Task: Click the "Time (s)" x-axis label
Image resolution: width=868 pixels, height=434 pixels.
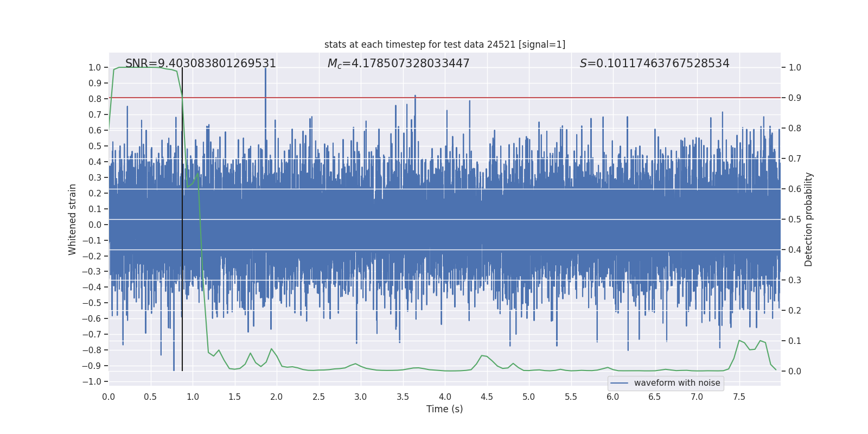Action: click(444, 409)
